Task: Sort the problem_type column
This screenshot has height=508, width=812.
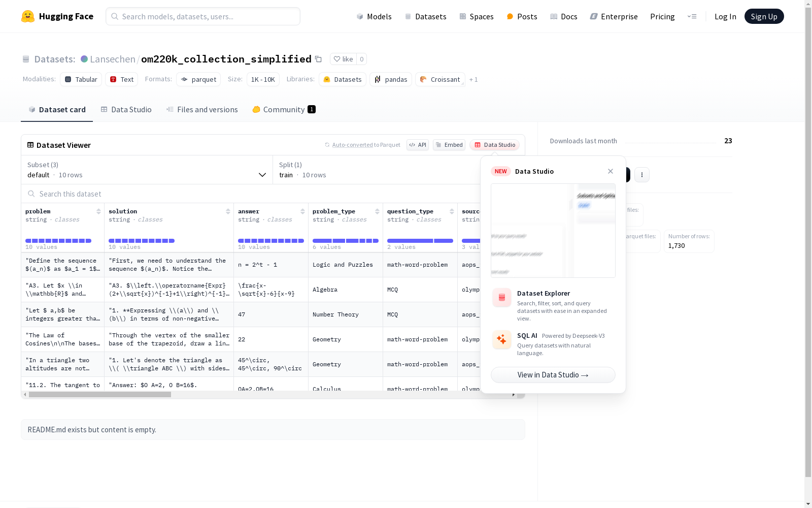Action: click(x=377, y=211)
